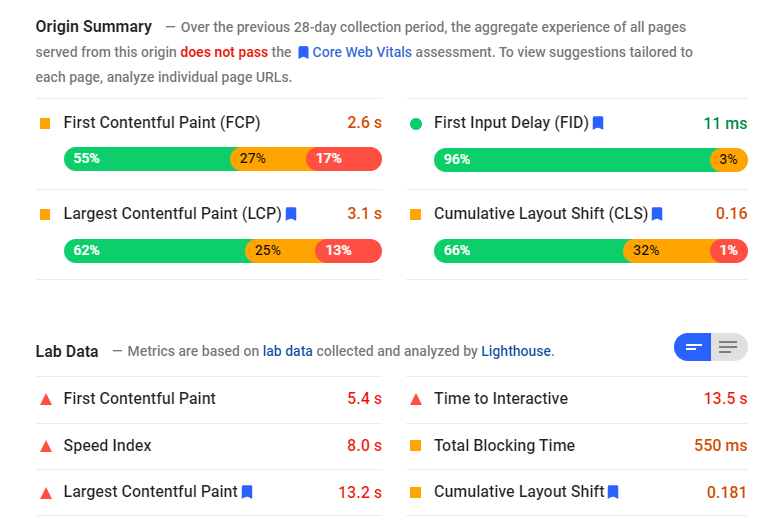
Task: Click bookmark icon beside Cumulative Layout Shift (CLS)
Action: click(x=657, y=213)
